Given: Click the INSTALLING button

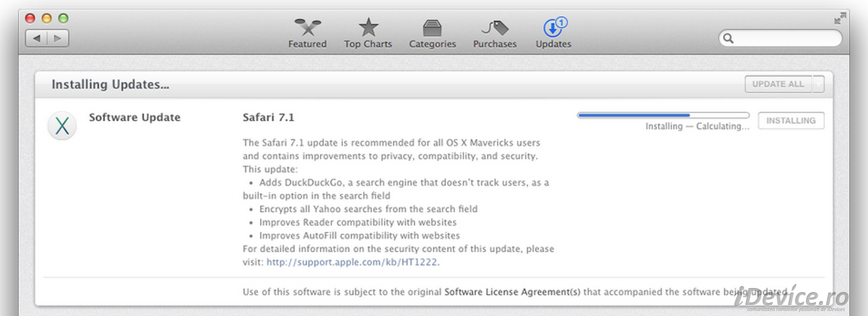Looking at the screenshot, I should pos(791,121).
